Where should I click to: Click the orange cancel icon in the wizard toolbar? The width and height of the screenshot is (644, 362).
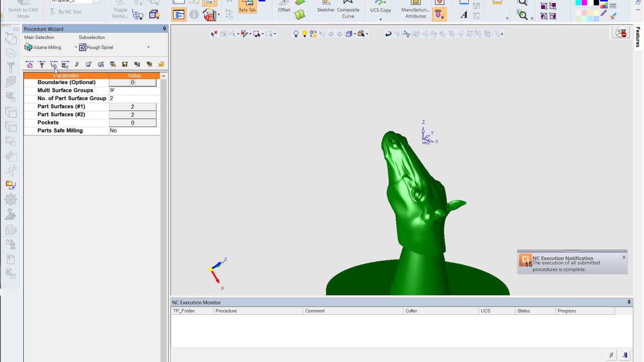pyautogui.click(x=161, y=64)
